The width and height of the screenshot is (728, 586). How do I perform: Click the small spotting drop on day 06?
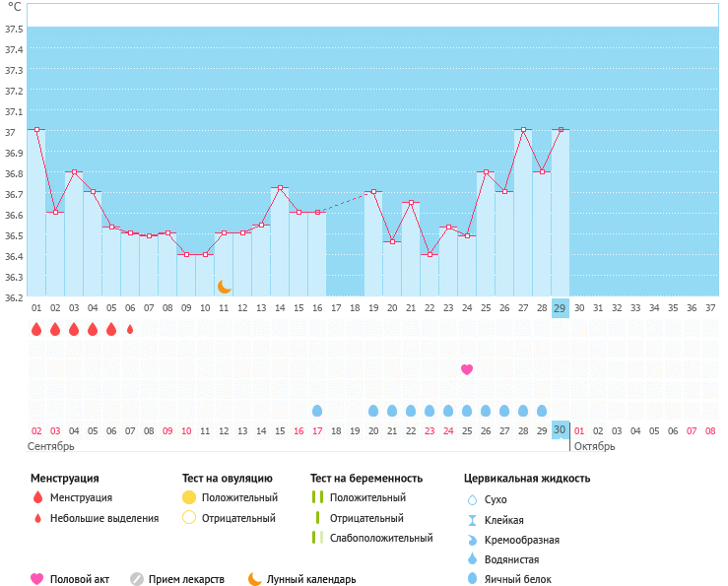pos(130,330)
